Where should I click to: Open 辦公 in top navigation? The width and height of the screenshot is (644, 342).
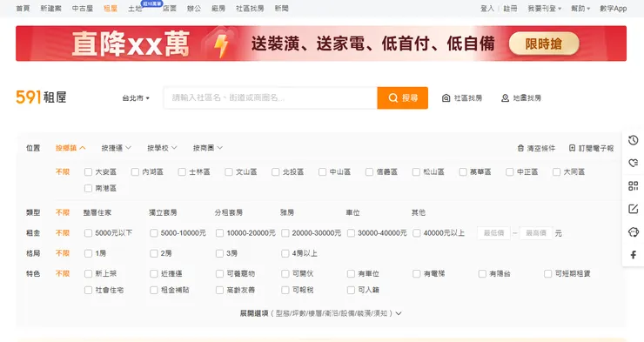tap(194, 8)
